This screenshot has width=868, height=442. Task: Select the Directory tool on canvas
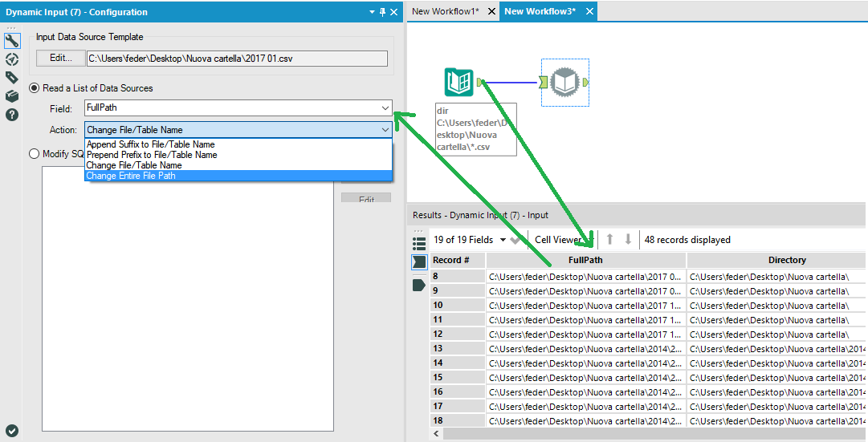click(458, 82)
